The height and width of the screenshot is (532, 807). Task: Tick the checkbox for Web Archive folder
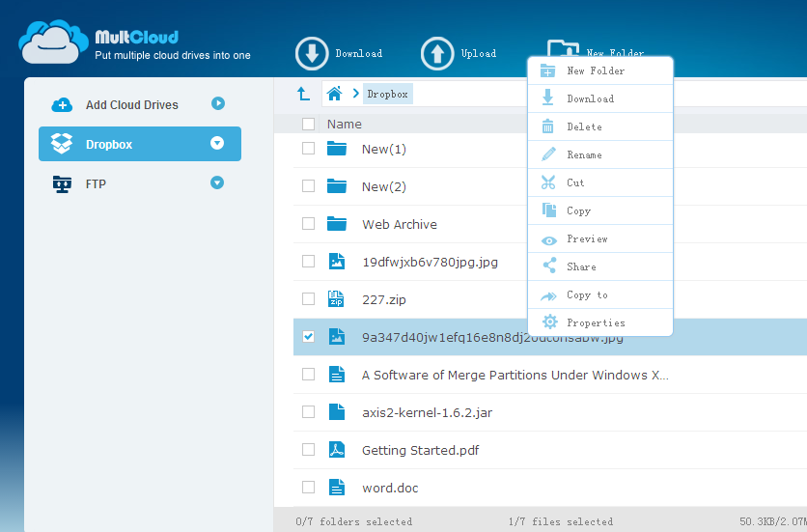[x=308, y=224]
